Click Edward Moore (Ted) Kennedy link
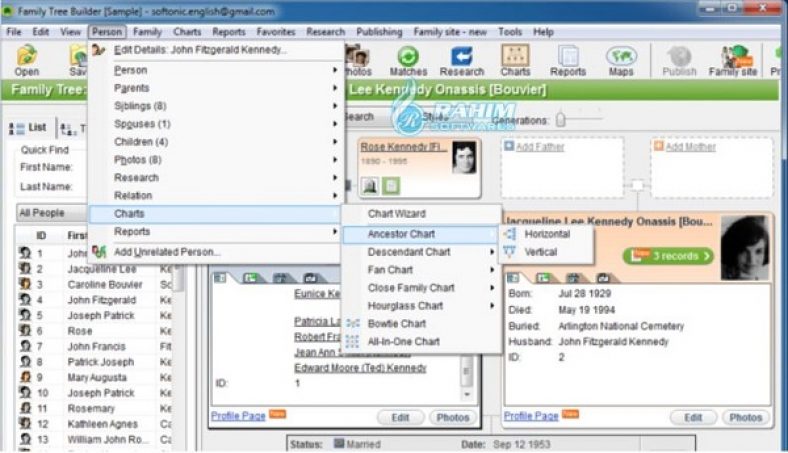The width and height of the screenshot is (788, 453). (360, 368)
